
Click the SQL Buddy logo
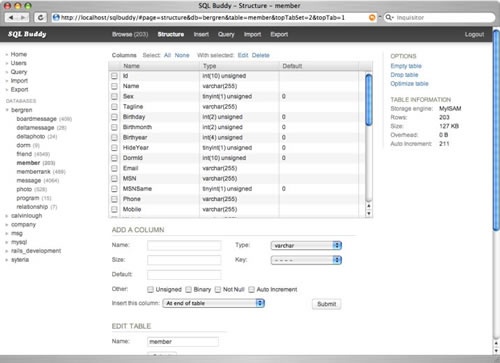[x=27, y=34]
